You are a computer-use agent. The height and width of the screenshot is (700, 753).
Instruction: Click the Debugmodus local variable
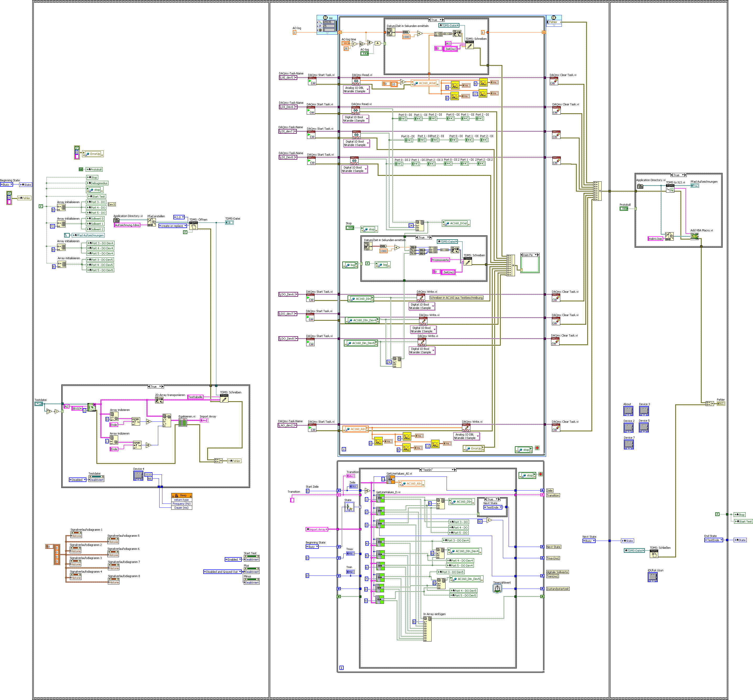[98, 183]
